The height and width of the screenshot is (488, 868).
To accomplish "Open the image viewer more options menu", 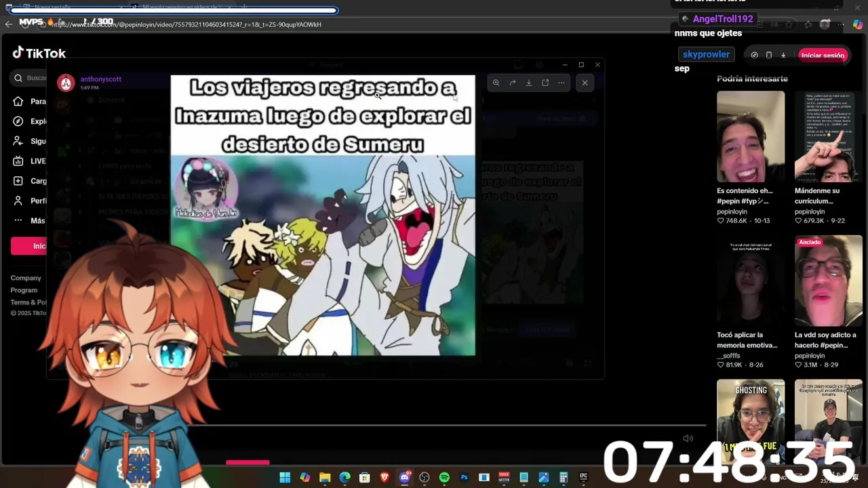I will click(561, 83).
